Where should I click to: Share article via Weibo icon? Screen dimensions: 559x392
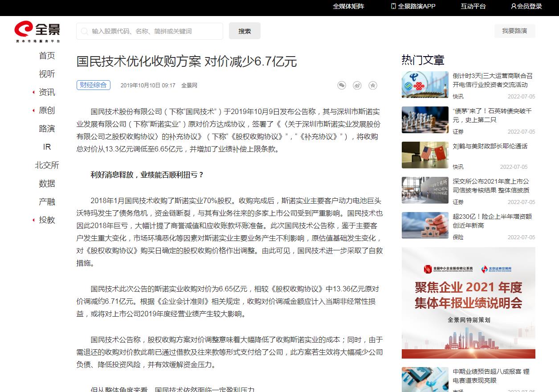357,85
